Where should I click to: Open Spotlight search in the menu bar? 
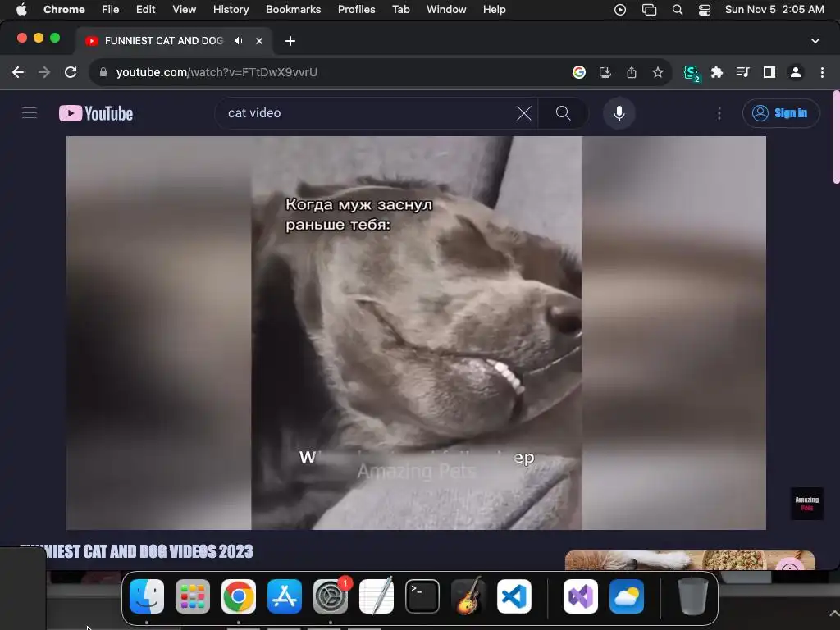[677, 10]
